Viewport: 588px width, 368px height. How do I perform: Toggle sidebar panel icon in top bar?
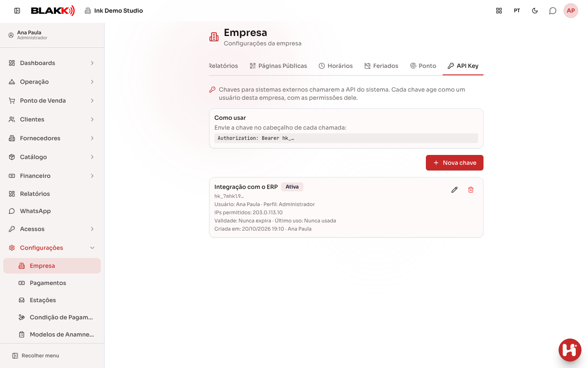pos(17,11)
